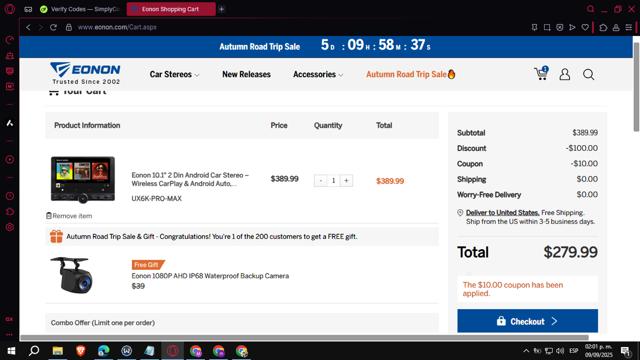Screen dimensions: 640x360
Task: Take a snapshot with the toolbar icon
Action: pyautogui.click(x=547, y=27)
